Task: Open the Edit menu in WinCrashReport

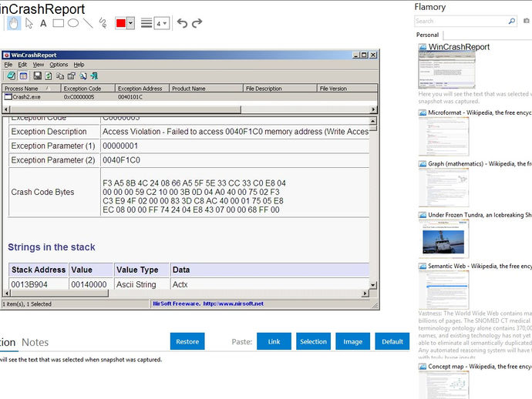Action: tap(22, 65)
